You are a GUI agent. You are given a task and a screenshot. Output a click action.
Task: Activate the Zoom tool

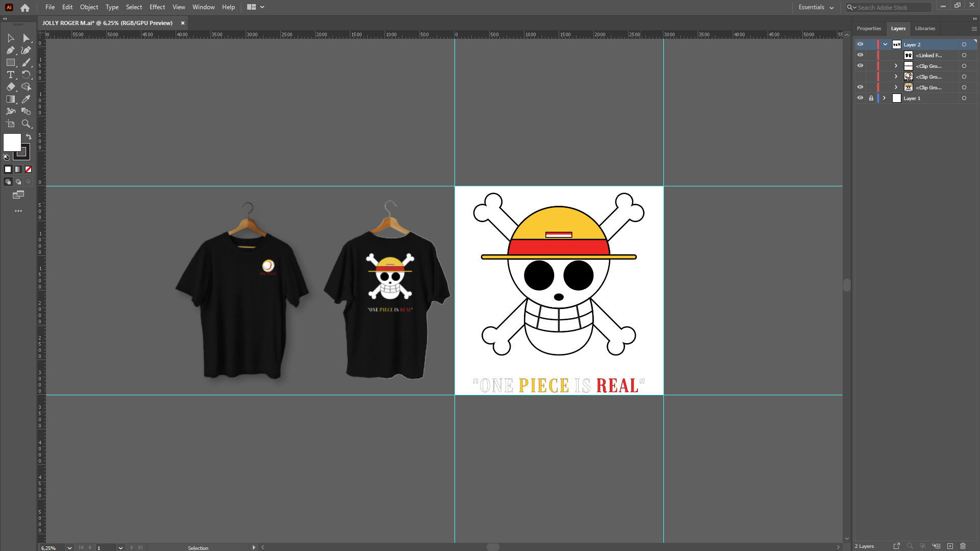pyautogui.click(x=26, y=124)
